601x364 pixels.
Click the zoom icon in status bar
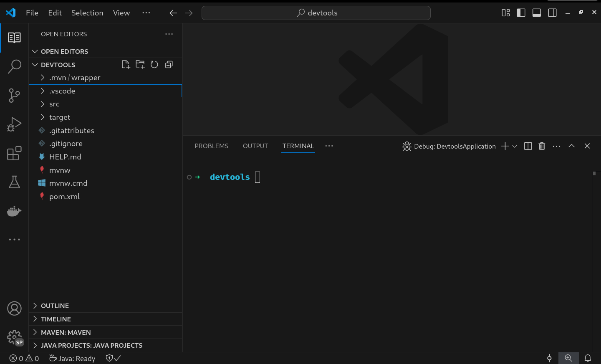coord(568,358)
